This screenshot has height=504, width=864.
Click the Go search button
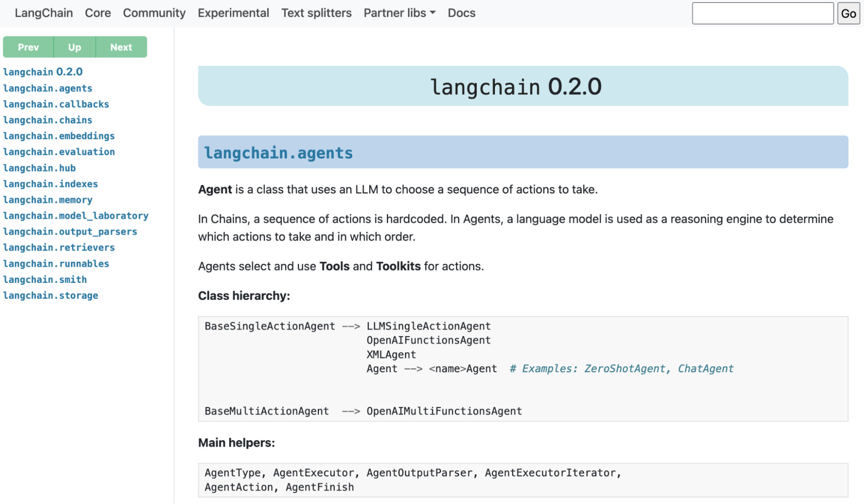click(x=848, y=13)
